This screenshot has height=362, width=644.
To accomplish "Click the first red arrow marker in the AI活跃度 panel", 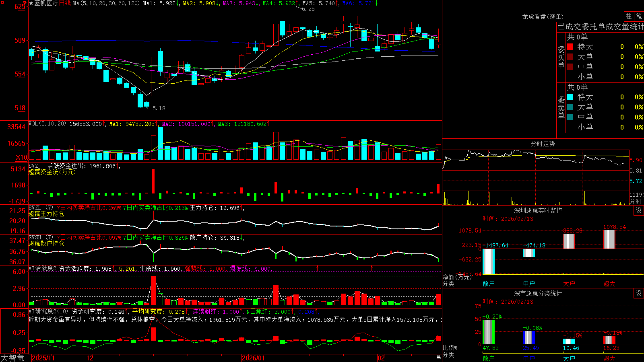I will (x=318, y=268).
